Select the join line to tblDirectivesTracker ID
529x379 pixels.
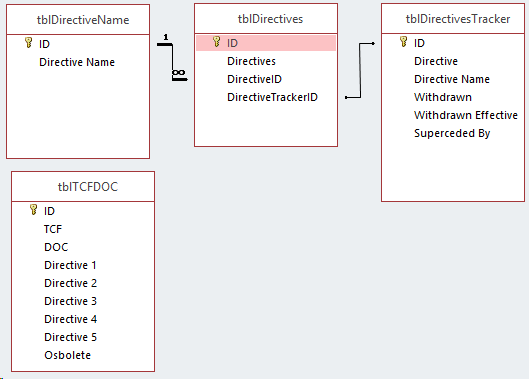pos(360,70)
